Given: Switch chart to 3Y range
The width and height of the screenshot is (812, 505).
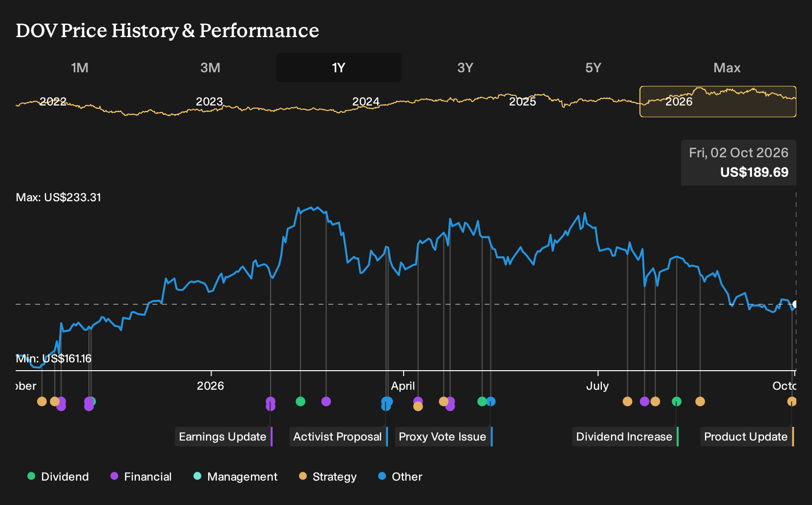Looking at the screenshot, I should 465,67.
